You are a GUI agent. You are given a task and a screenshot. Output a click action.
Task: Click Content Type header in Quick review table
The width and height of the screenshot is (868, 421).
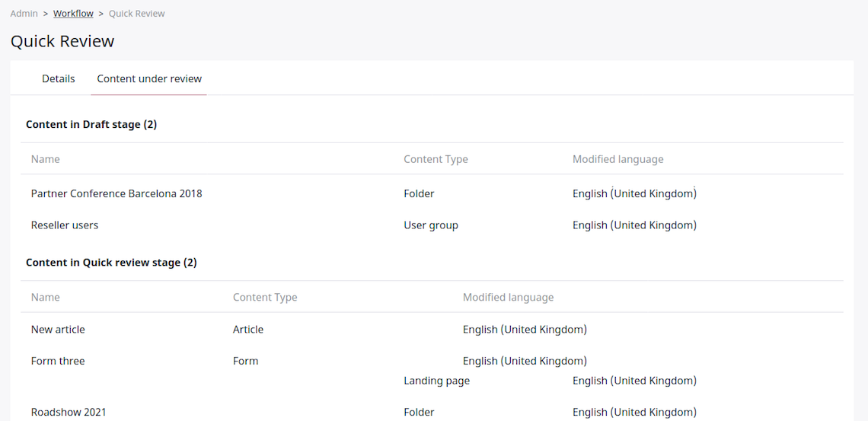tap(265, 297)
